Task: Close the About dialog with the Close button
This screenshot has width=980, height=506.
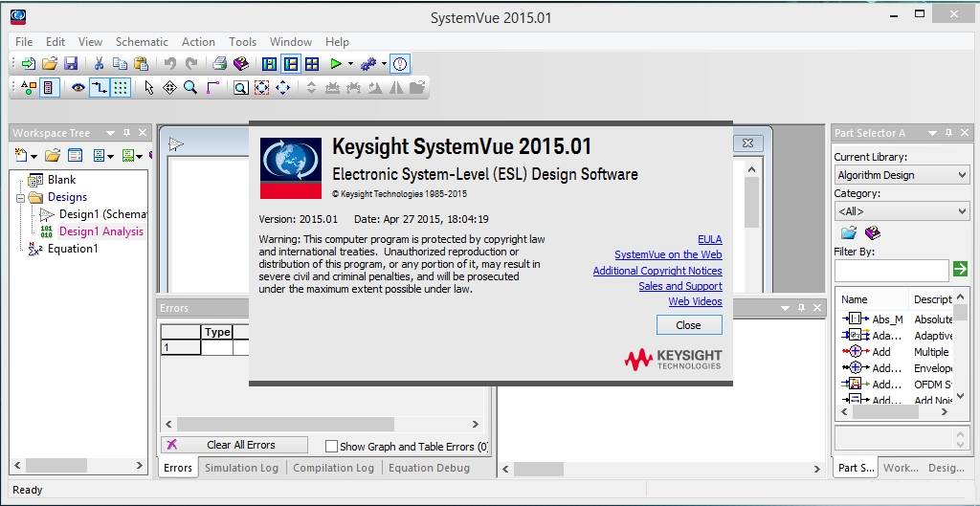Action: pos(689,325)
